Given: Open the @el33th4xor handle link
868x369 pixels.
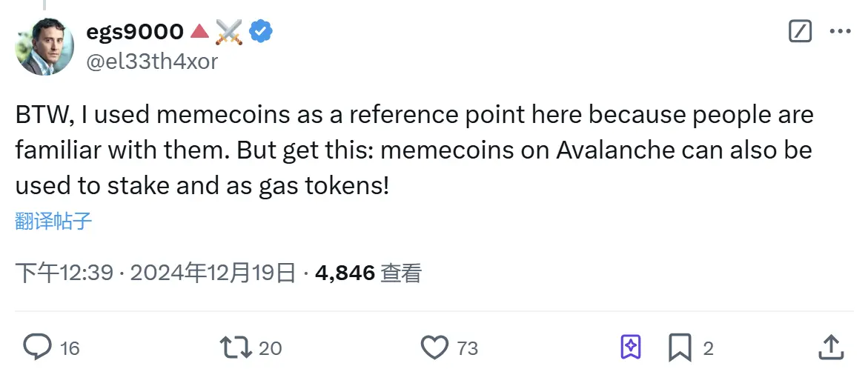Looking at the screenshot, I should click(153, 61).
